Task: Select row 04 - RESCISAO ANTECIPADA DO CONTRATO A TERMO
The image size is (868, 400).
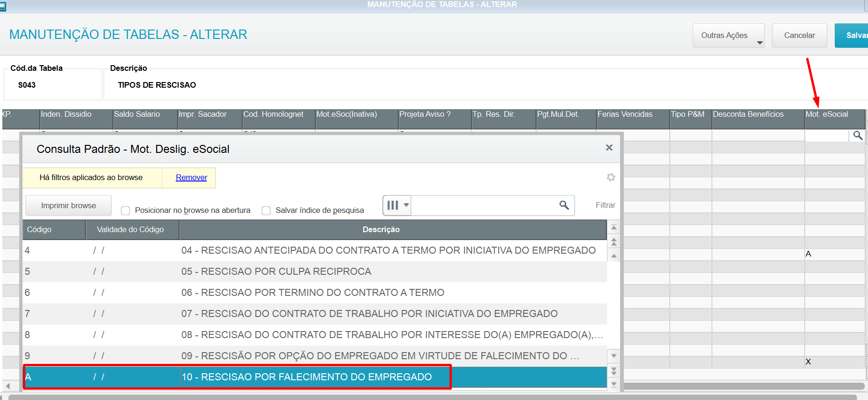Action: point(314,250)
